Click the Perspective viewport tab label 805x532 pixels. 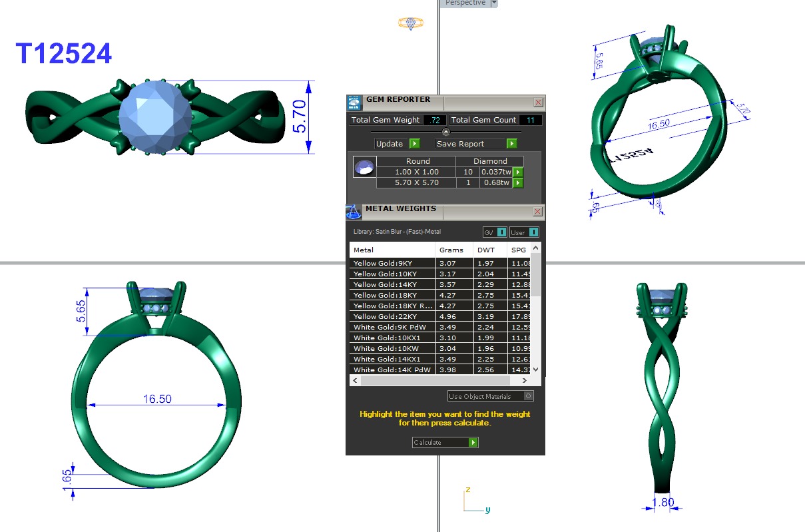(x=465, y=3)
